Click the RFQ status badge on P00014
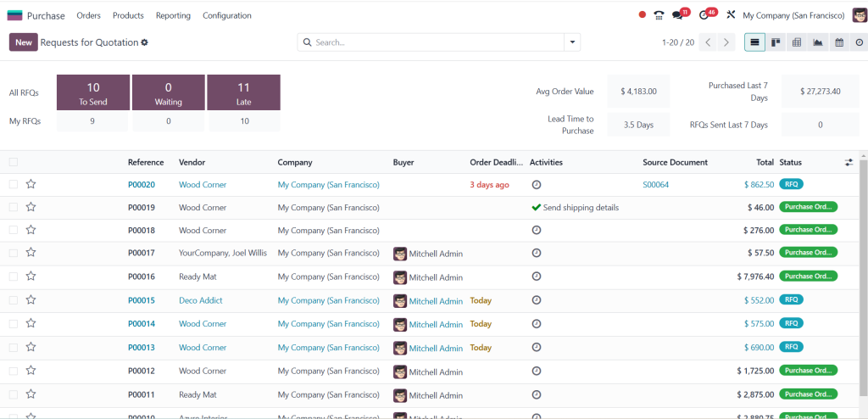 tap(791, 323)
